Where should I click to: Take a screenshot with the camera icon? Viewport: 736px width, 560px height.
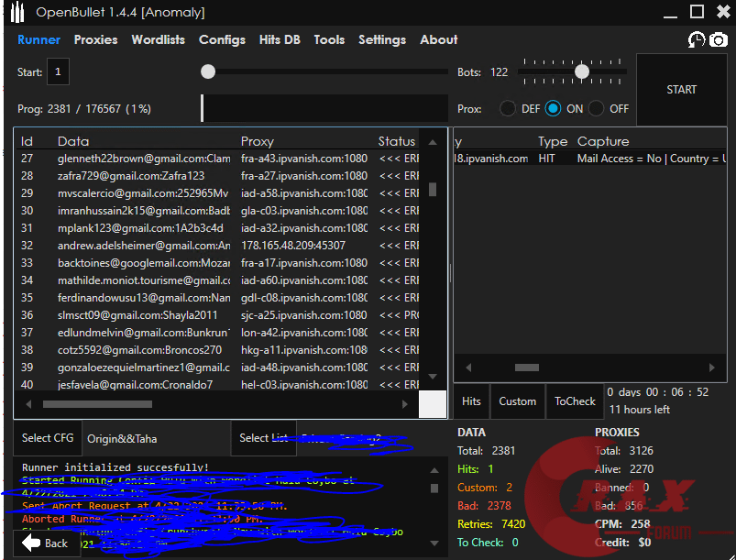[x=719, y=39]
